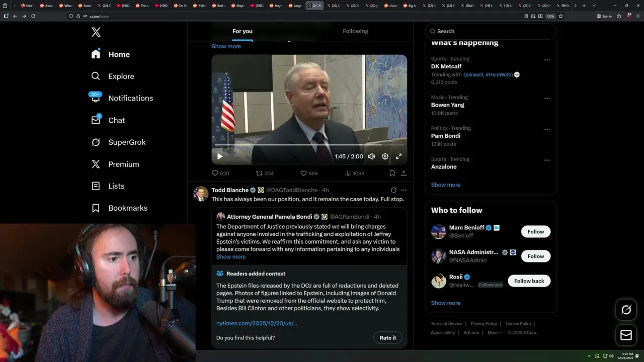Click Grok icon on Todd Blanche post
Image resolution: width=644 pixels, height=362 pixels.
pos(393,190)
